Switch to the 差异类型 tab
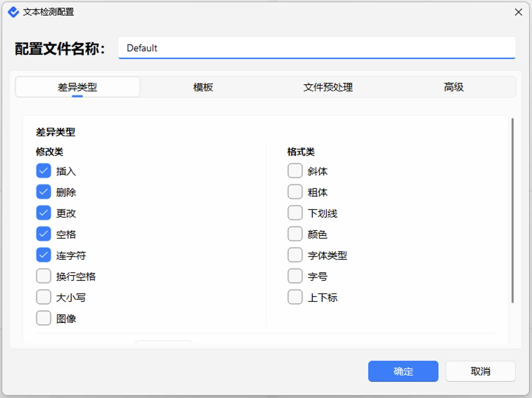 (77, 87)
